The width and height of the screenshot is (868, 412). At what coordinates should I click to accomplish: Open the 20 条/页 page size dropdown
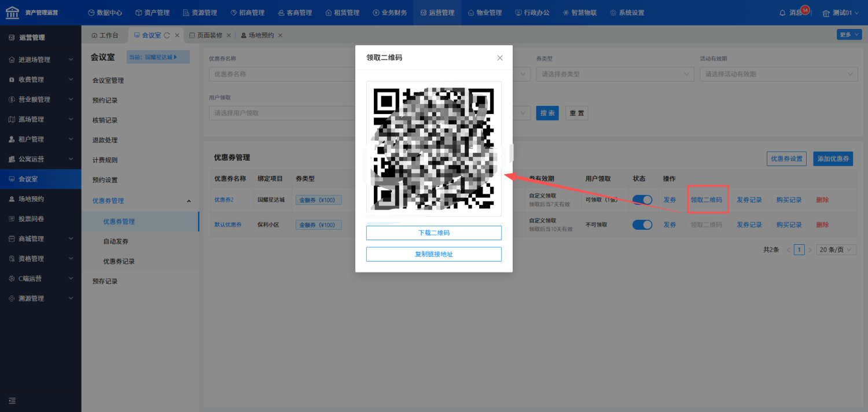point(837,250)
